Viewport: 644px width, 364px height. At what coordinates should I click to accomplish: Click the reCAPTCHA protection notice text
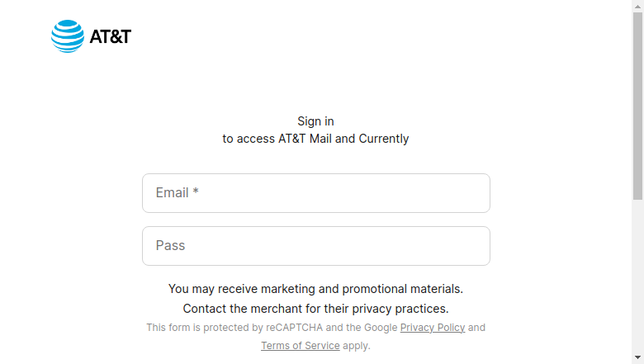315,337
